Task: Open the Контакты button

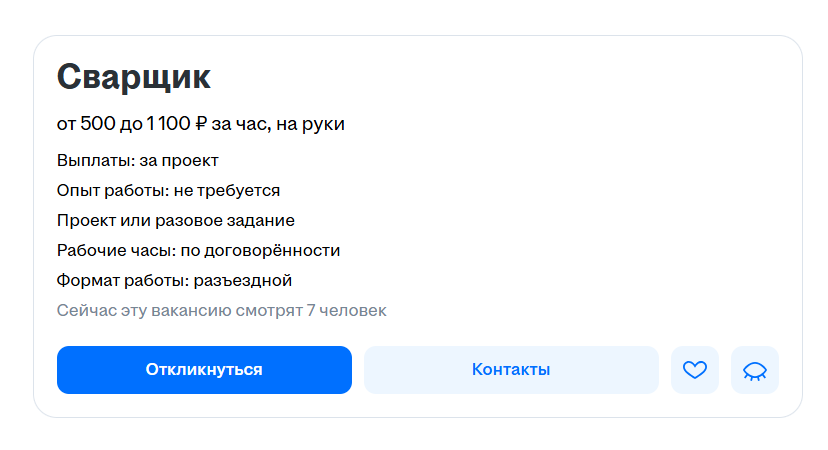Action: coord(511,370)
